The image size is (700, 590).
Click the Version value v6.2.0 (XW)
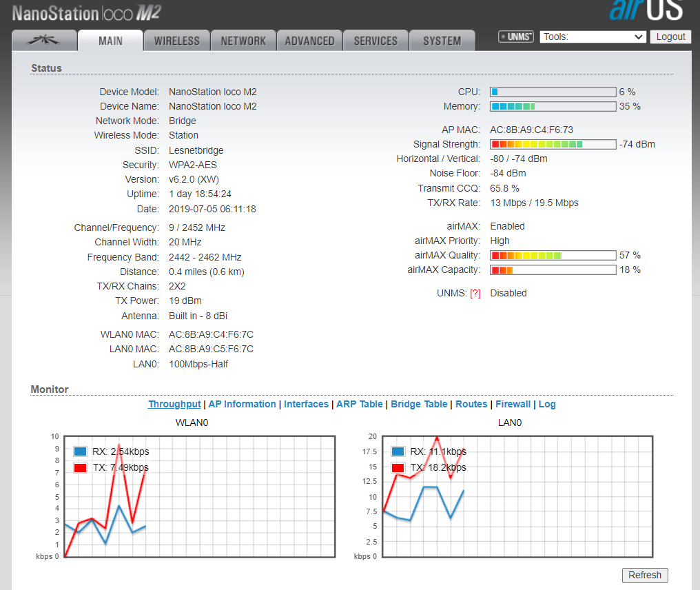pos(194,179)
